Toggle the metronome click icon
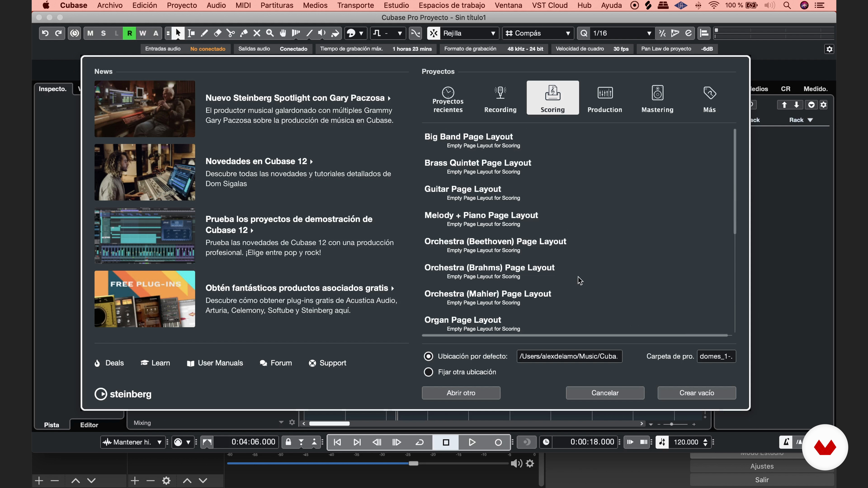868x488 pixels. pyautogui.click(x=786, y=442)
